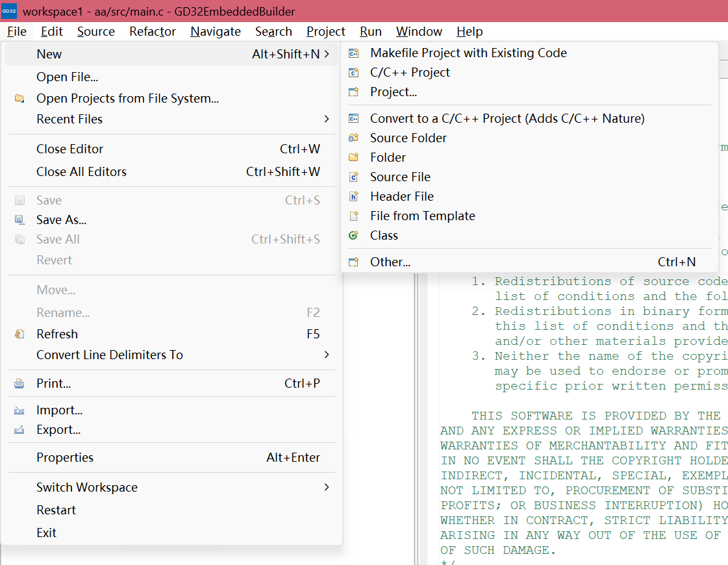Click the Class icon in submenu
The width and height of the screenshot is (728, 565).
[354, 235]
